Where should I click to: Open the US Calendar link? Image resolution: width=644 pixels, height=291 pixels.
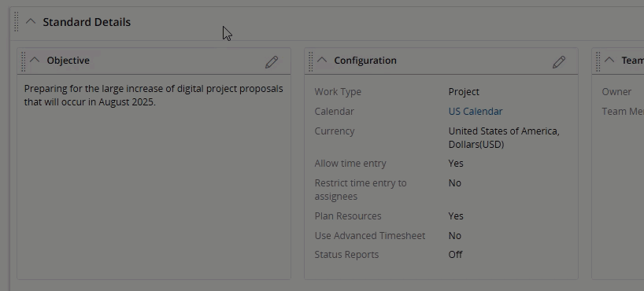pos(476,111)
